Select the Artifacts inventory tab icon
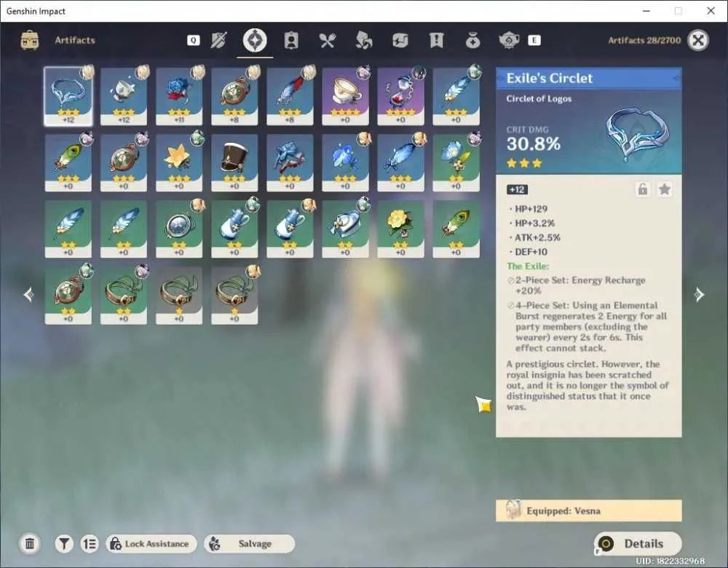The height and width of the screenshot is (568, 728). (x=255, y=40)
